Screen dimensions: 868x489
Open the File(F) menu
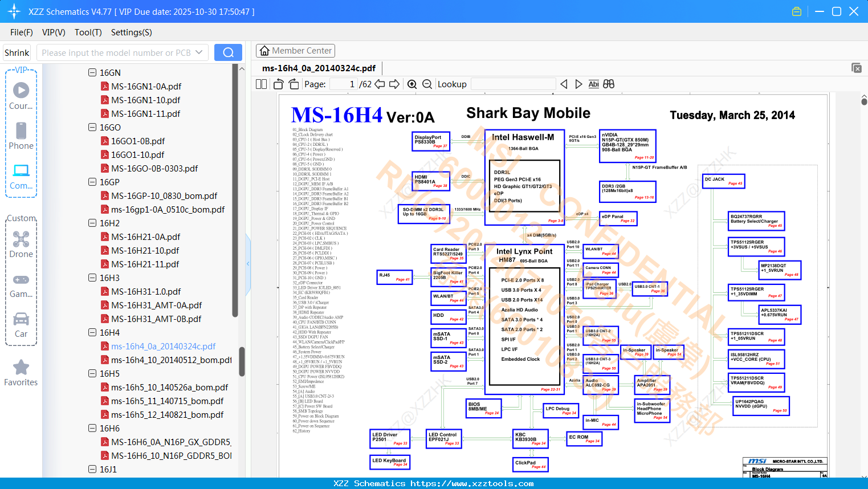click(x=22, y=32)
